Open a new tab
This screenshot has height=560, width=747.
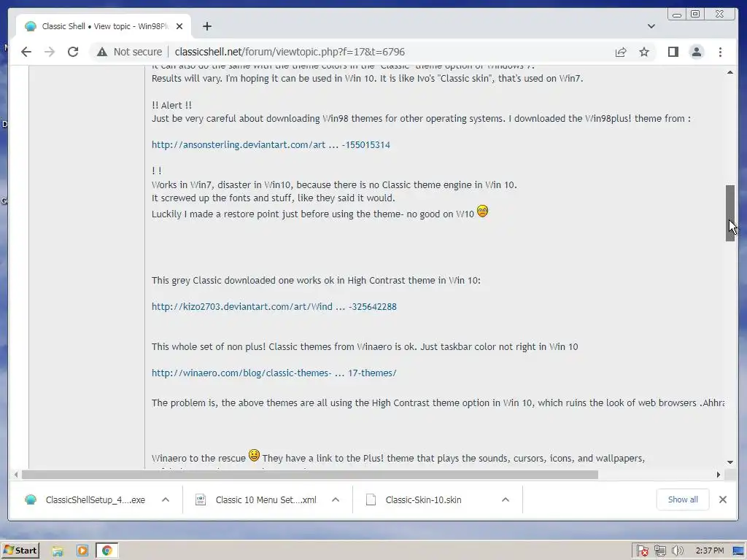coord(206,26)
